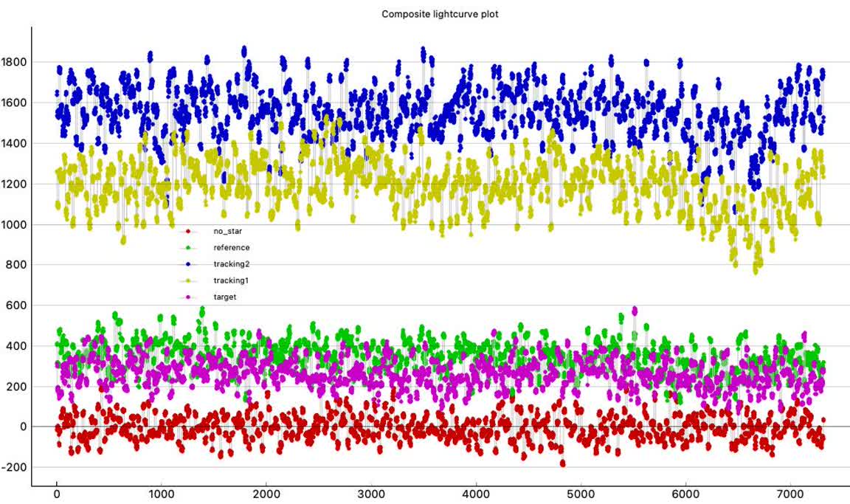The height and width of the screenshot is (504, 850).
Task: Click the y-axis tick label 1800
Action: pyautogui.click(x=15, y=62)
